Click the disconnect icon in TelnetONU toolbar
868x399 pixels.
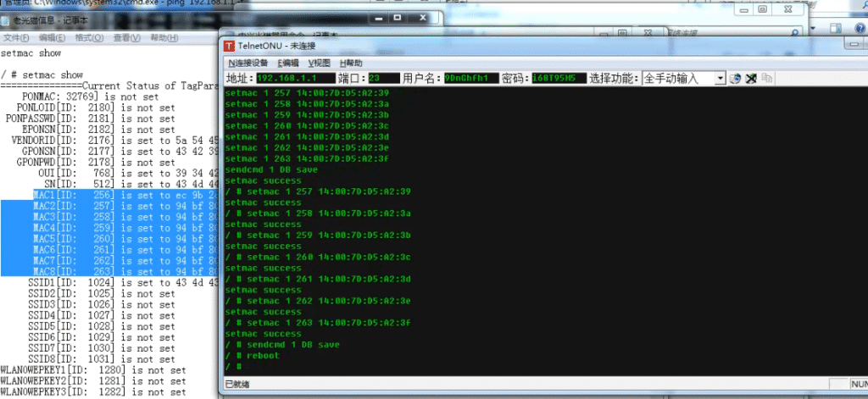[751, 78]
